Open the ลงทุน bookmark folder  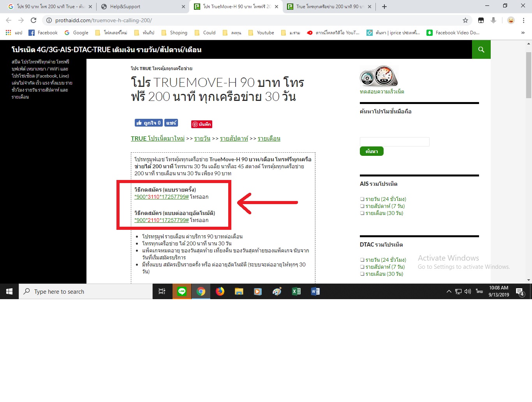pos(232,33)
